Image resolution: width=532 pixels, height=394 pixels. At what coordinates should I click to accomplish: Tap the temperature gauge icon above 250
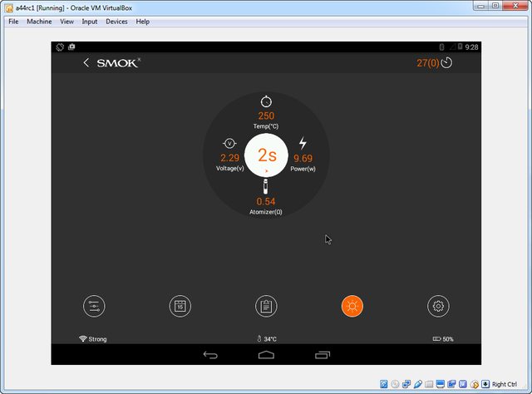266,101
